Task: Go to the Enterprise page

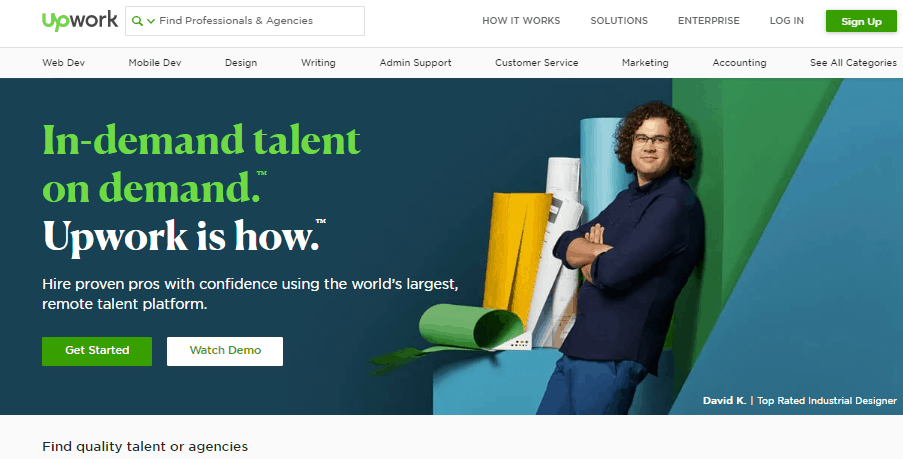Action: (709, 21)
